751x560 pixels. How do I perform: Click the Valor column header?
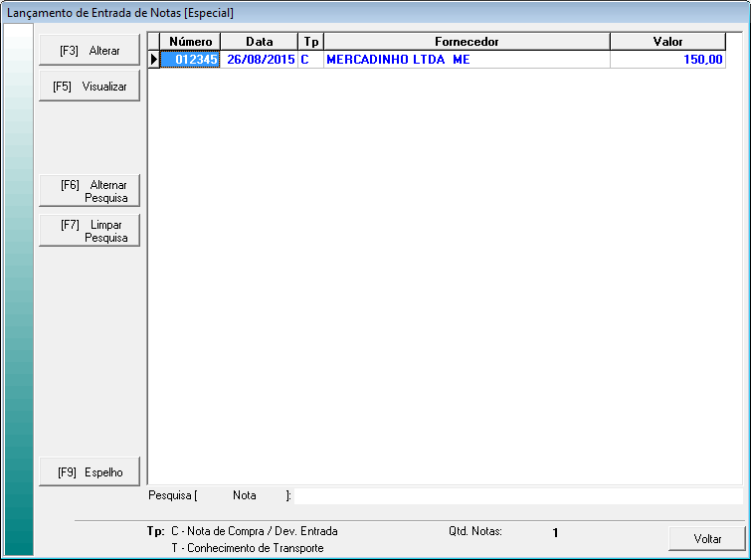[667, 42]
